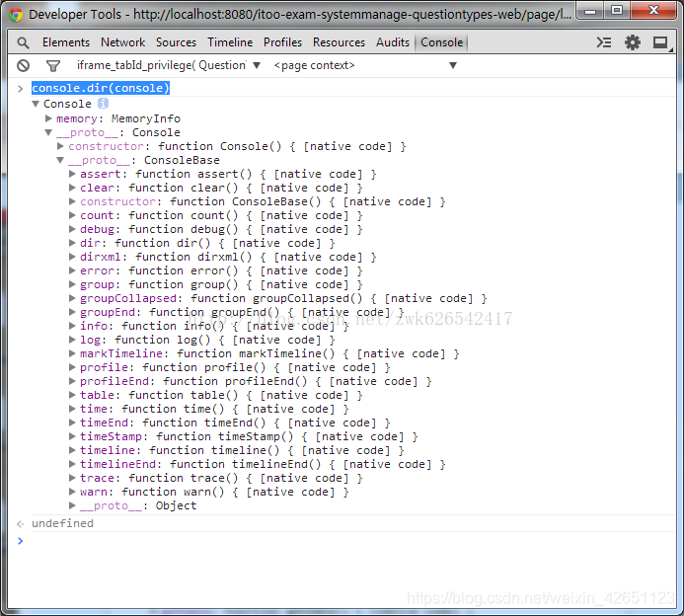
Task: Expand the assert function entry
Action: click(x=72, y=174)
